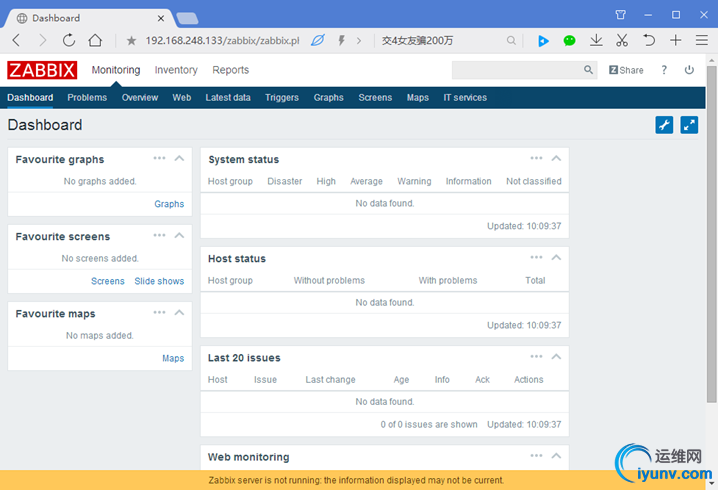
Task: Click the vertical page scrollbar
Action: [711, 234]
